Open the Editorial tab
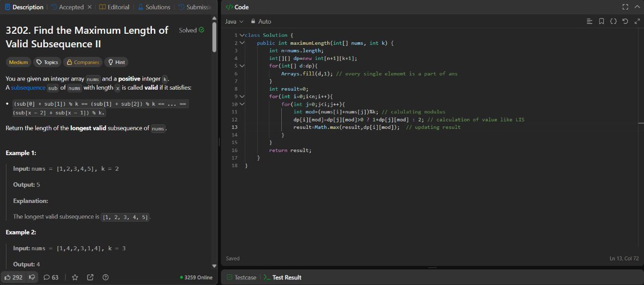This screenshot has width=644, height=285. pos(114,7)
